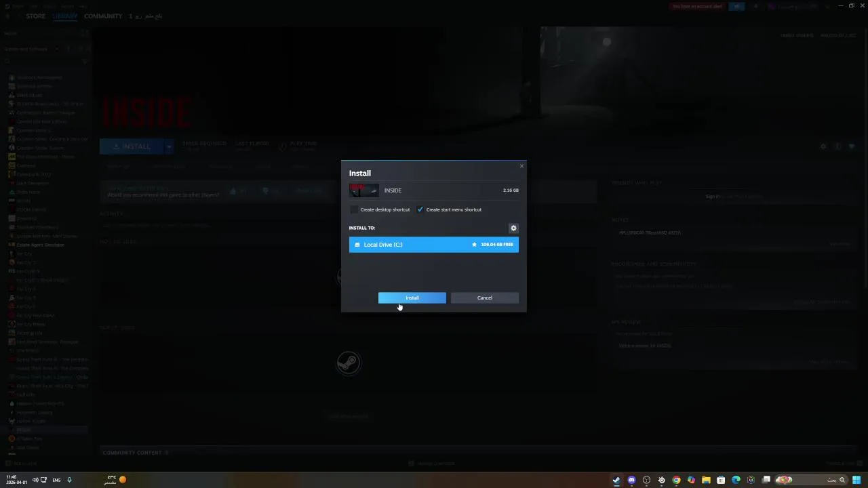Click the favorite heart icon on game page
This screenshot has width=868, height=488.
[x=852, y=146]
